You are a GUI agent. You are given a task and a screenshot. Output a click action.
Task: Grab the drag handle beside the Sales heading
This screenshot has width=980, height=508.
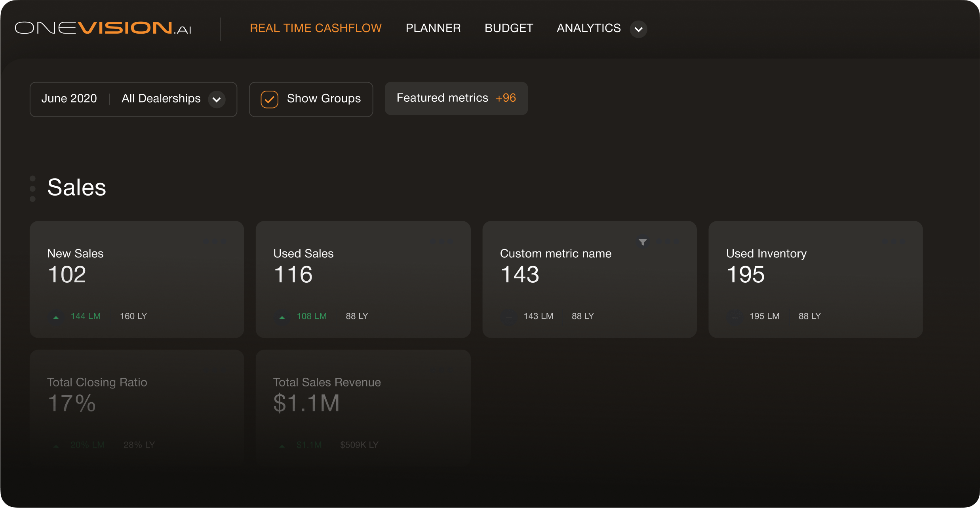(x=32, y=188)
